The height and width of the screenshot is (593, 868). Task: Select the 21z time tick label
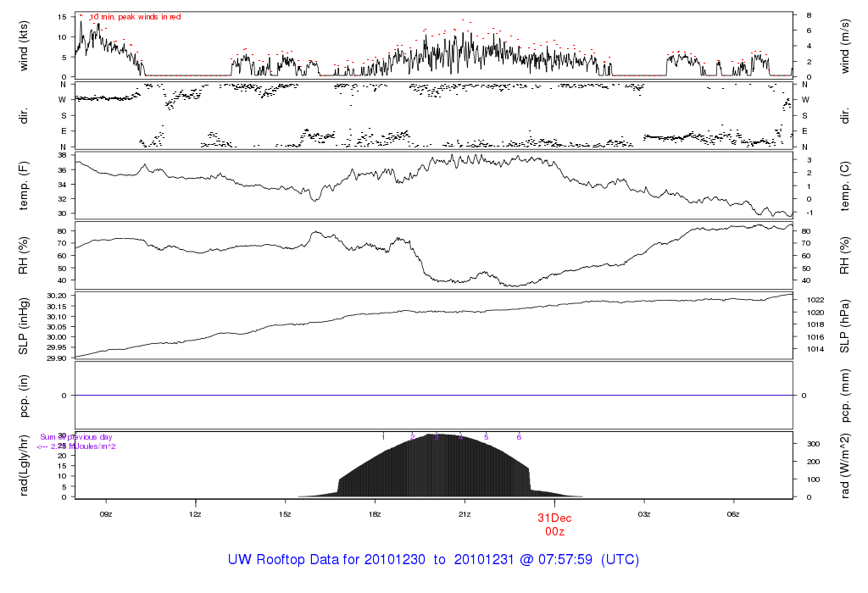tap(465, 513)
